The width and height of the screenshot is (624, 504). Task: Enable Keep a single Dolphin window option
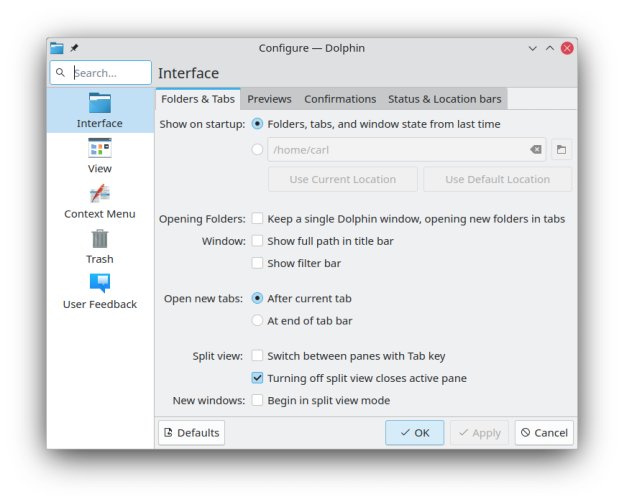258,219
